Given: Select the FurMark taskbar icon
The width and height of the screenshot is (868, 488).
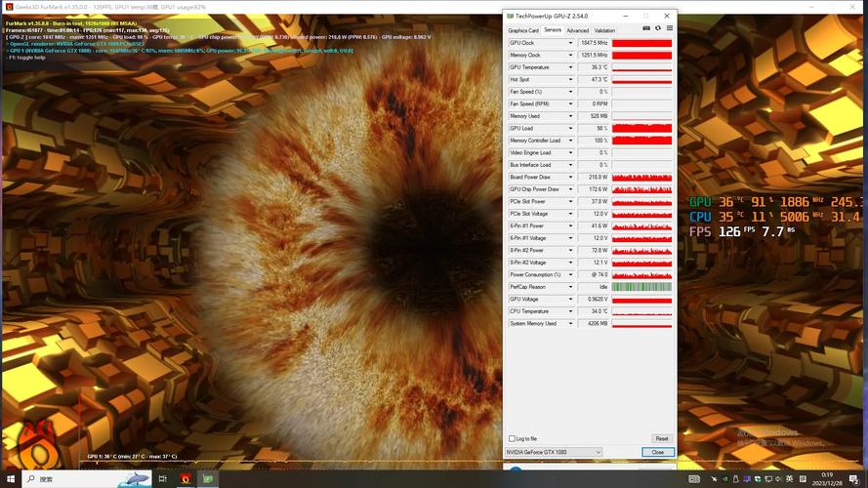Looking at the screenshot, I should [185, 479].
